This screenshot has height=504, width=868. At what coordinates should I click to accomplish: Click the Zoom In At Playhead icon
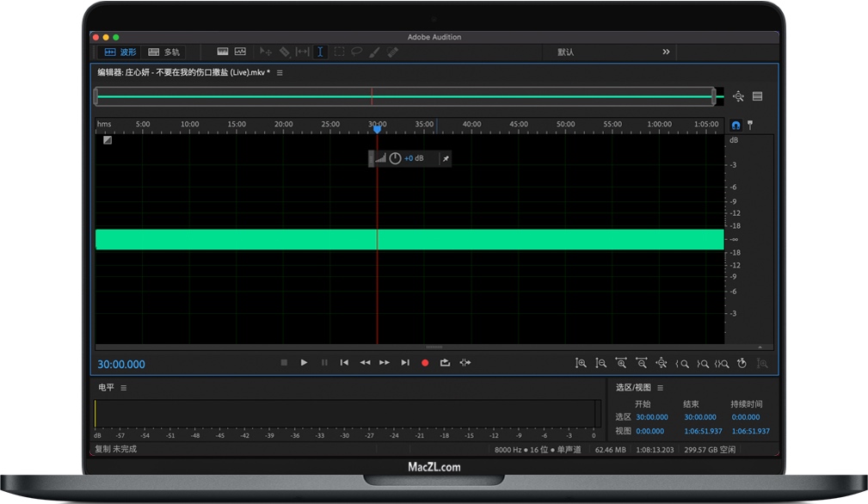pyautogui.click(x=661, y=363)
